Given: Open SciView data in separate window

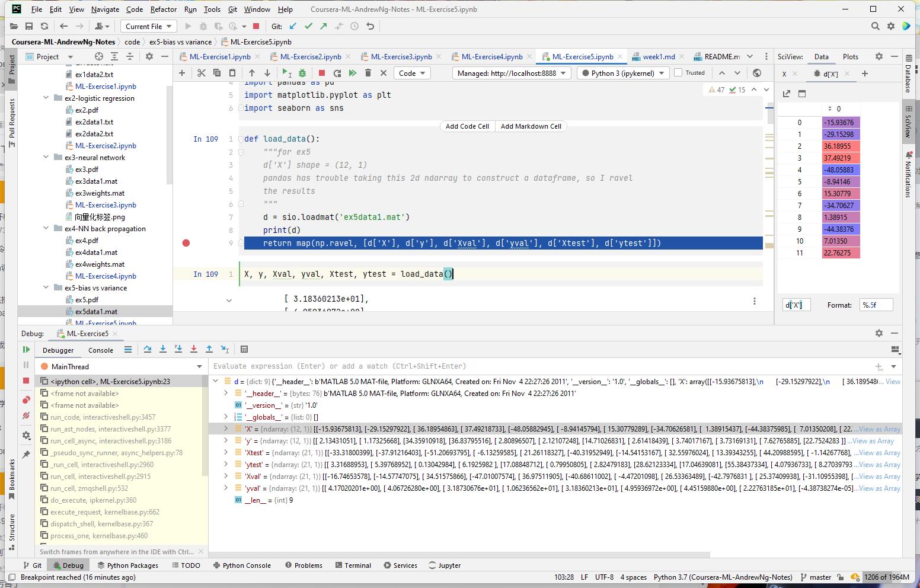Looking at the screenshot, I should 787,94.
